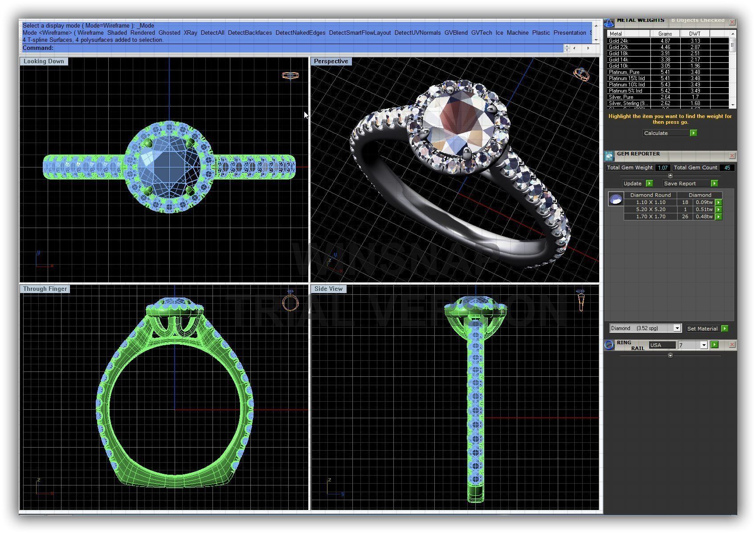The image size is (756, 534).
Task: Click the Diamond Round column header
Action: tap(650, 195)
